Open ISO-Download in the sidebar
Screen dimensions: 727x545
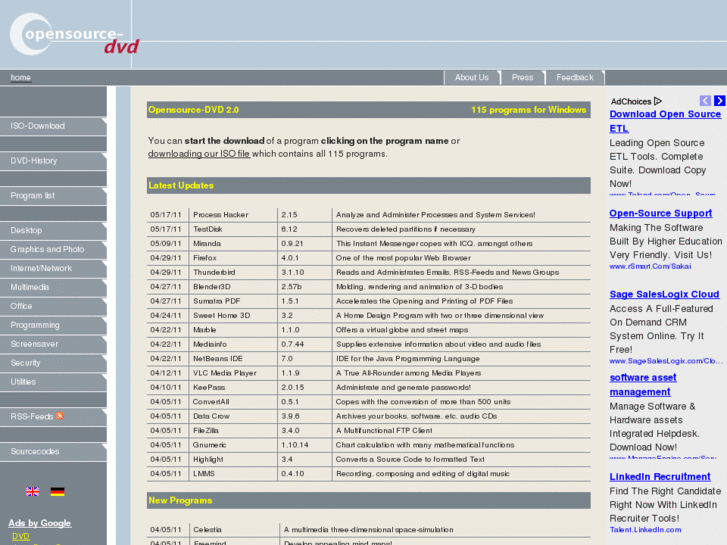click(53, 126)
